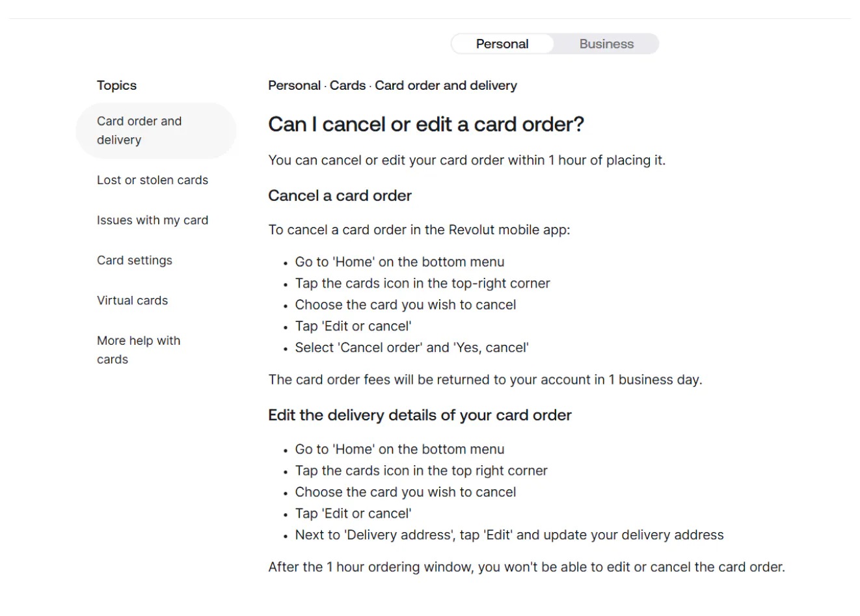Viewport: 860px width, 616px height.
Task: Click the 'Edit the delivery details' subheading
Action: click(x=420, y=416)
